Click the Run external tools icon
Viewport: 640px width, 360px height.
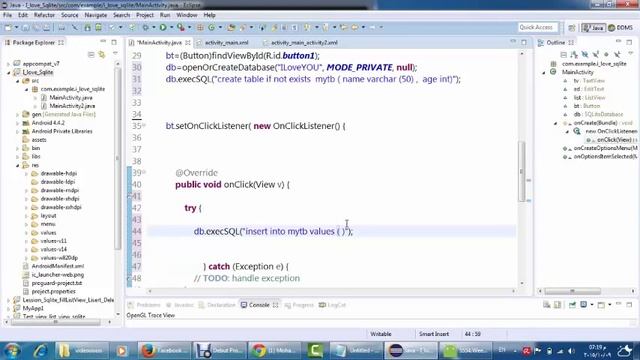click(x=181, y=27)
